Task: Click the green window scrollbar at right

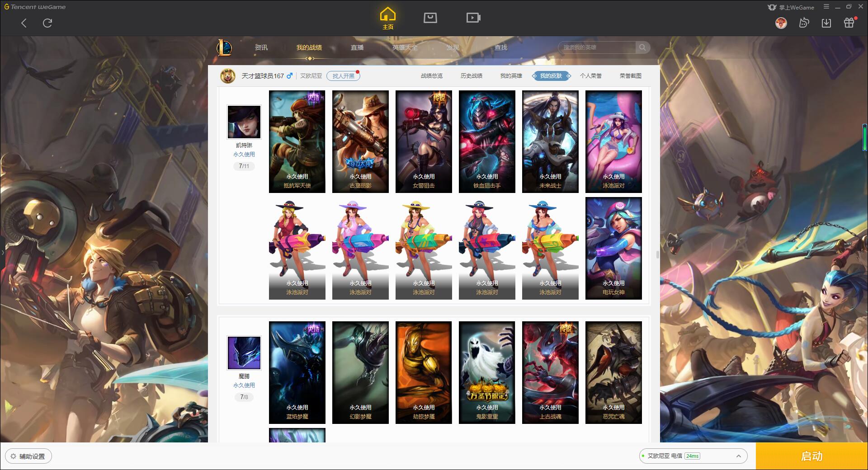Action: pyautogui.click(x=864, y=137)
